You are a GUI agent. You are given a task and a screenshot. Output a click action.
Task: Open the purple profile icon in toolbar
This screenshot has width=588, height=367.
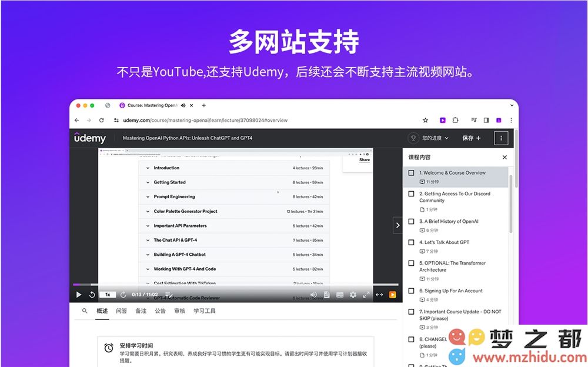tap(499, 121)
